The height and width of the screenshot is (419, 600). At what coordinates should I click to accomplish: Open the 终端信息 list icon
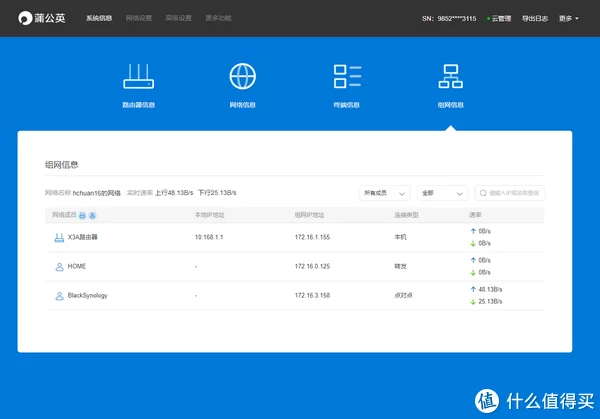click(x=347, y=77)
